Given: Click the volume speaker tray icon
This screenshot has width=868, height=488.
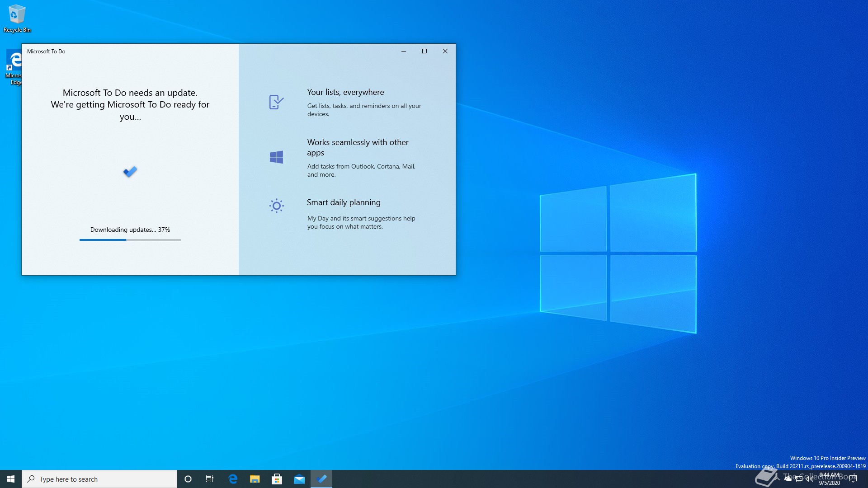Looking at the screenshot, I should pyautogui.click(x=810, y=479).
